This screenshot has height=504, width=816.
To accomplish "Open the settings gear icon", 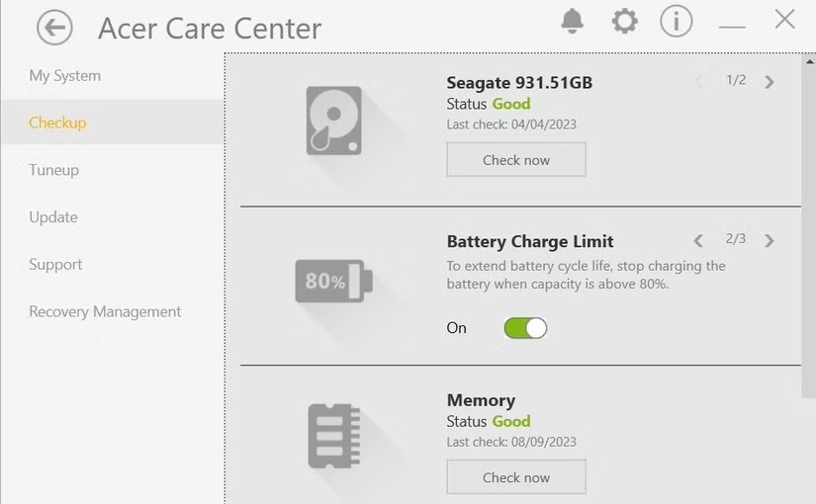I will tap(624, 21).
